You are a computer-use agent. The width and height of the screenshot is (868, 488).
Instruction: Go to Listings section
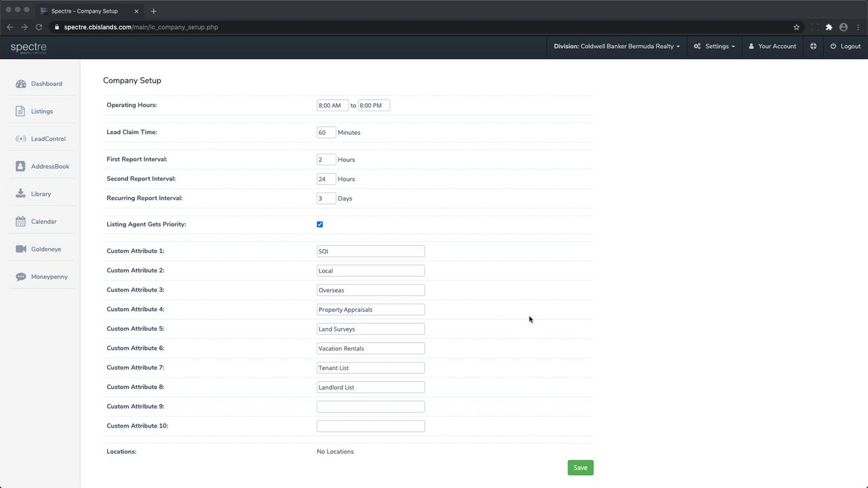(42, 111)
